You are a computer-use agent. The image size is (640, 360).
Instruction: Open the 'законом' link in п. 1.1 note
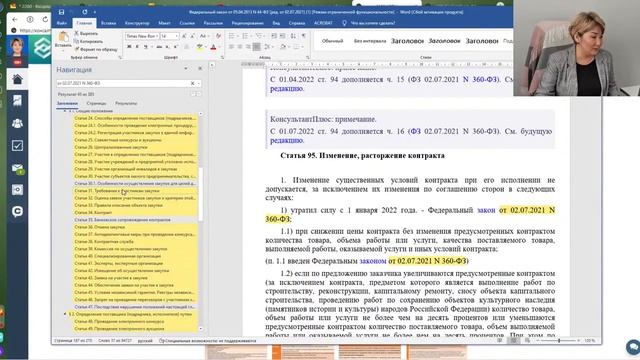coord(373,261)
